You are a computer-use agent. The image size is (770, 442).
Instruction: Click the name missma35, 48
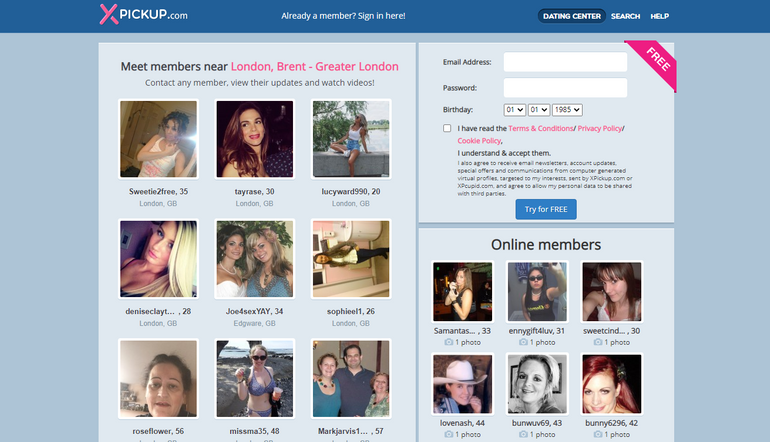click(x=254, y=431)
